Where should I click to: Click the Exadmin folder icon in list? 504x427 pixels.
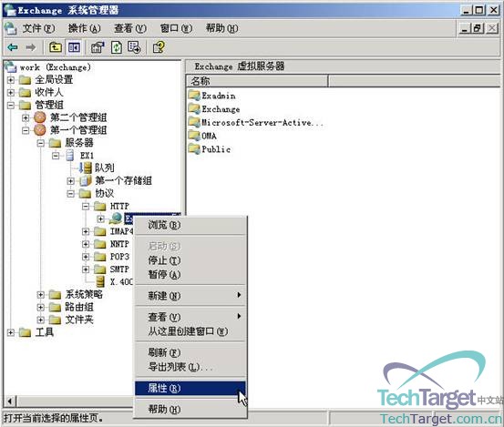(x=194, y=96)
